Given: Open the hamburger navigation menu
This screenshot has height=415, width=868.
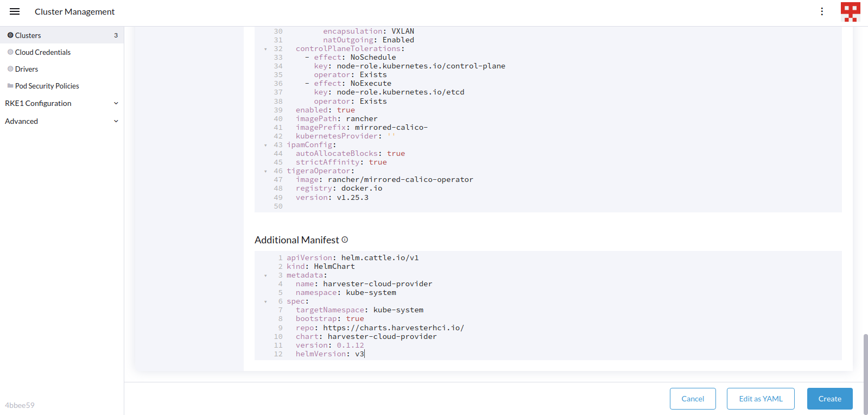Looking at the screenshot, I should 15,11.
